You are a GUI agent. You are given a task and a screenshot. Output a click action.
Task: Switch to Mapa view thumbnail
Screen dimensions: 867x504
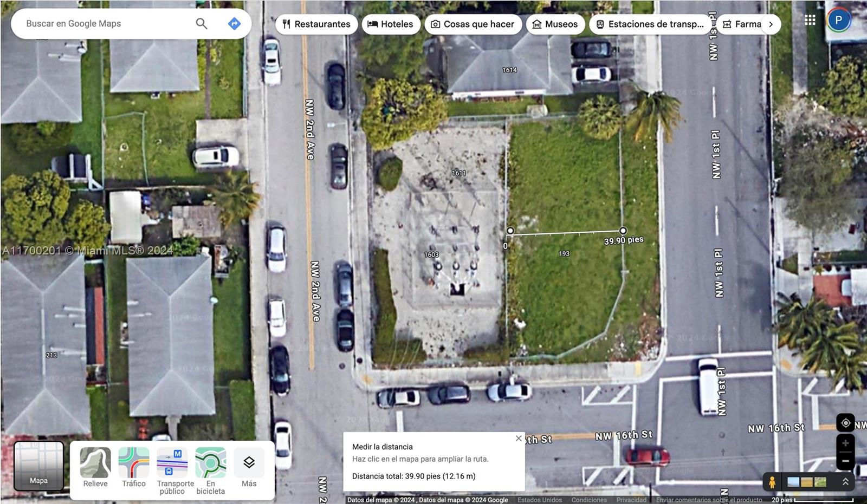tap(38, 466)
